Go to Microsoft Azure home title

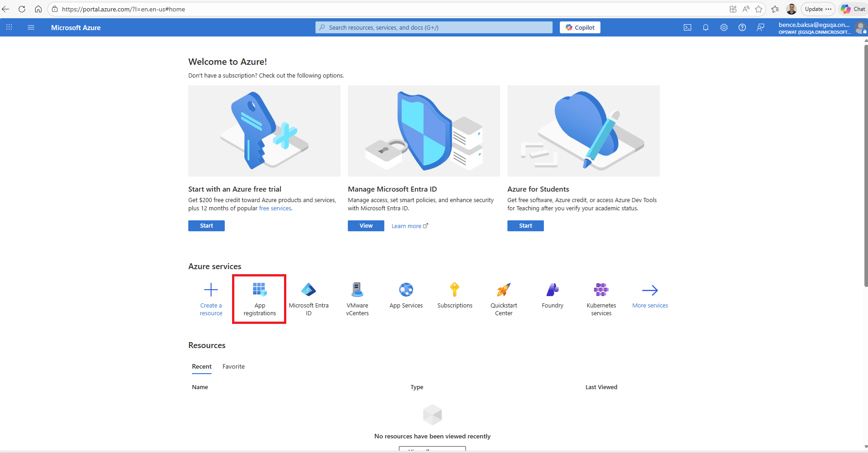coord(76,28)
